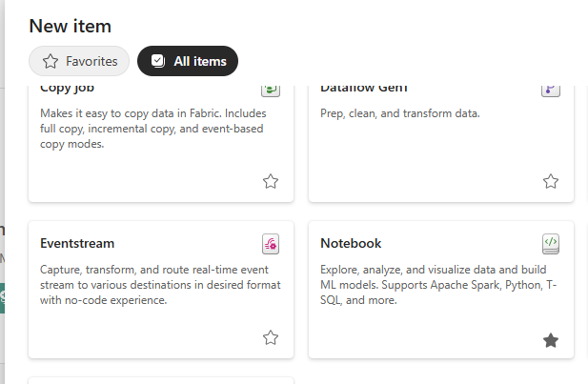Click the Dataflow Gen1 card title
The width and height of the screenshot is (588, 384).
tap(364, 89)
